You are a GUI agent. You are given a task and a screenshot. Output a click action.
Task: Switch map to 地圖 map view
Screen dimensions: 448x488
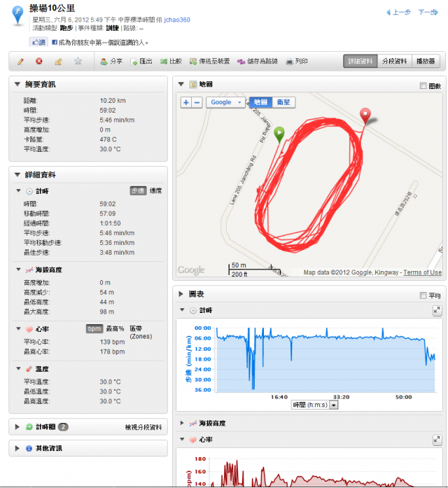(x=260, y=102)
